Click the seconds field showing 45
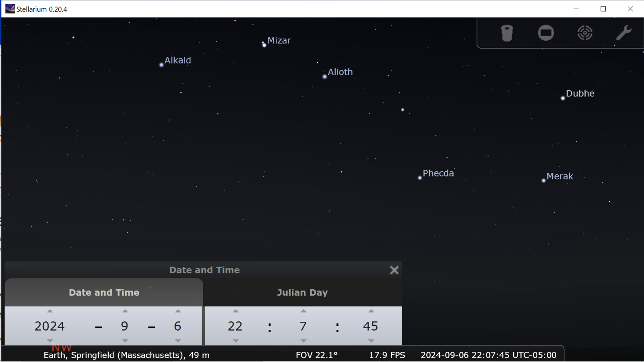644x362 pixels. tap(370, 326)
